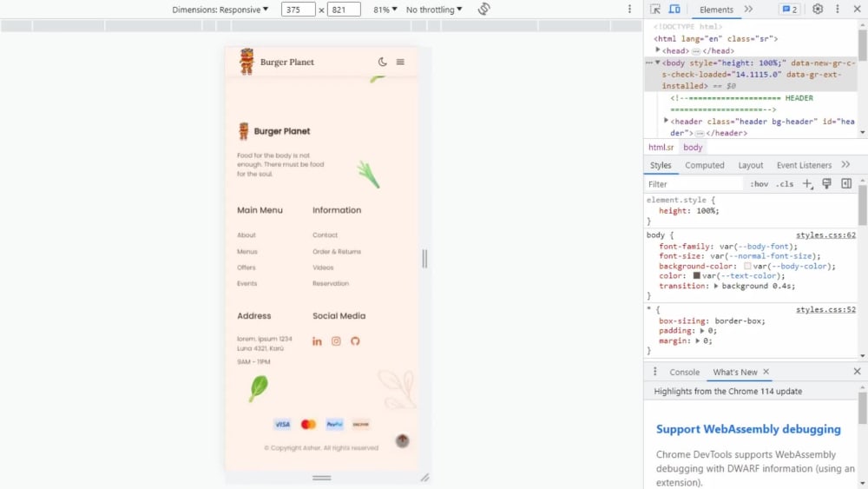This screenshot has height=489, width=868.
Task: Open the 81% zoom dropdown
Action: tap(385, 10)
